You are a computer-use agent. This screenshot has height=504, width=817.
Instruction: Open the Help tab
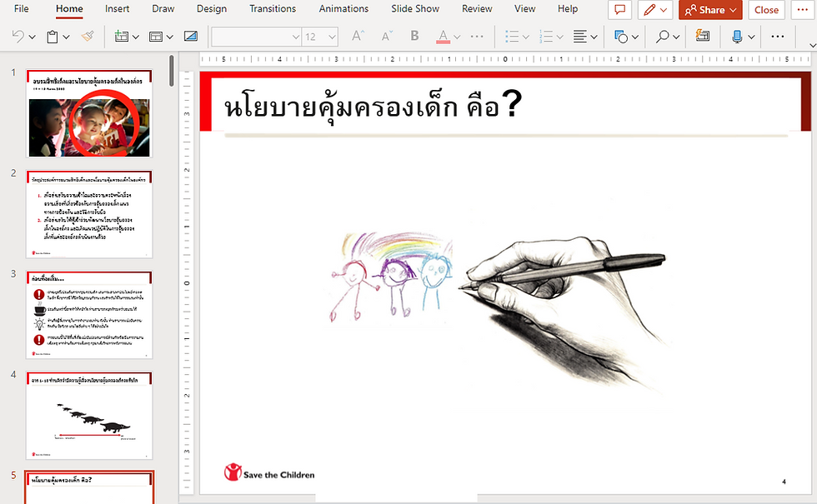pos(568,9)
